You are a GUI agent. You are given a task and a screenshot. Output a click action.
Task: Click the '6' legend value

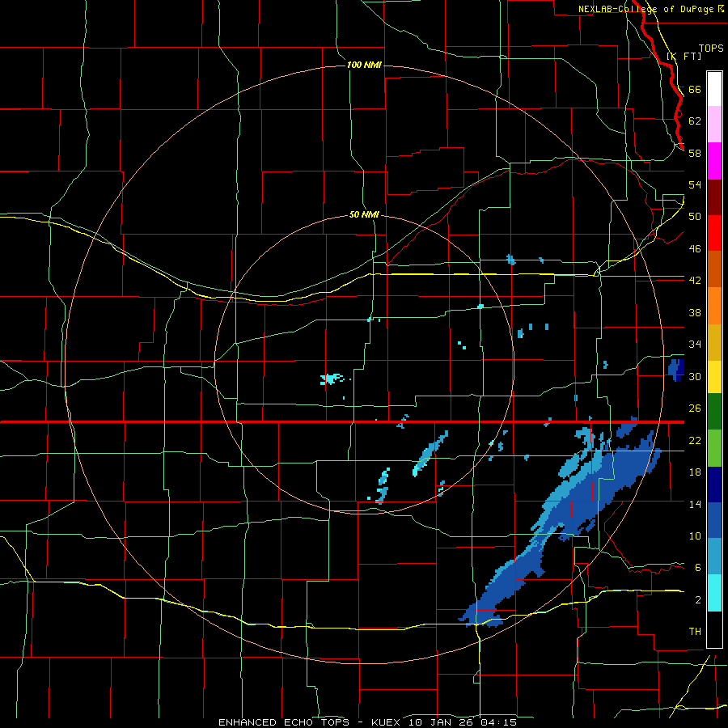point(698,568)
